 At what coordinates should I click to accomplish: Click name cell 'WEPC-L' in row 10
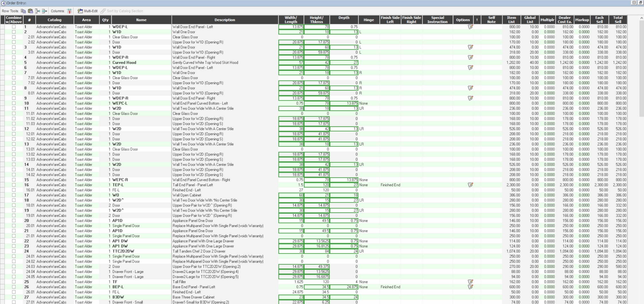[x=142, y=103]
